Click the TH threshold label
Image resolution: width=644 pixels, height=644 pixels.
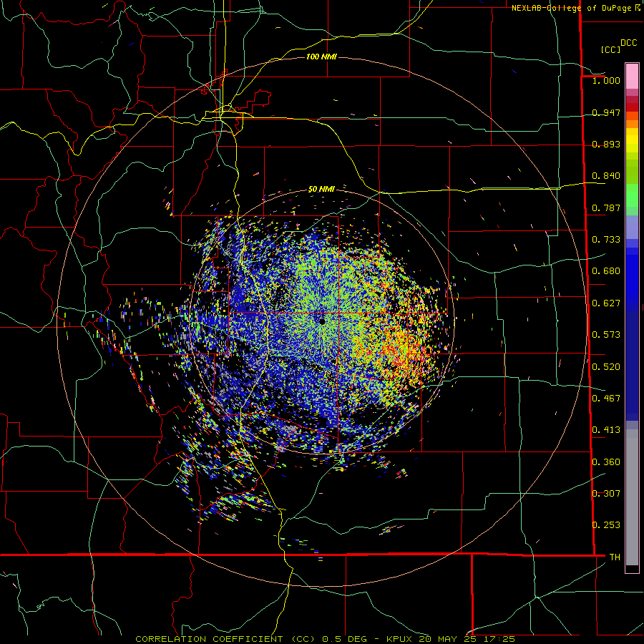pos(615,557)
